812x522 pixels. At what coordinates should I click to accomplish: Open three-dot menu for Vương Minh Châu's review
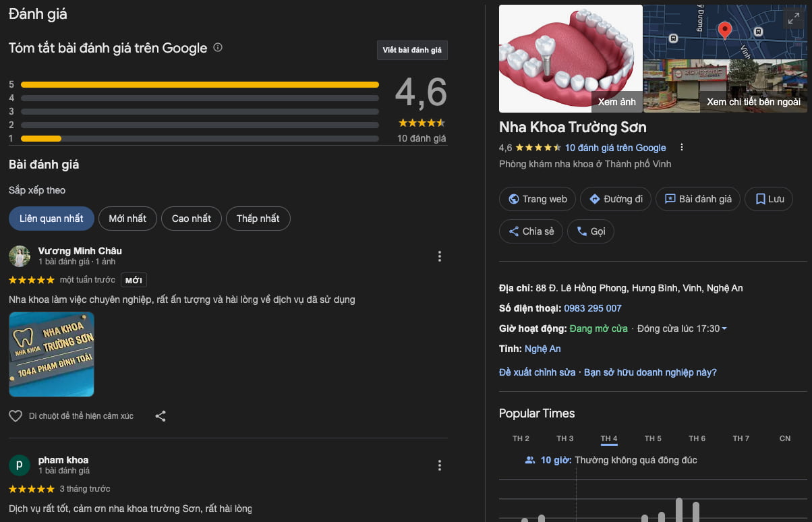440,256
